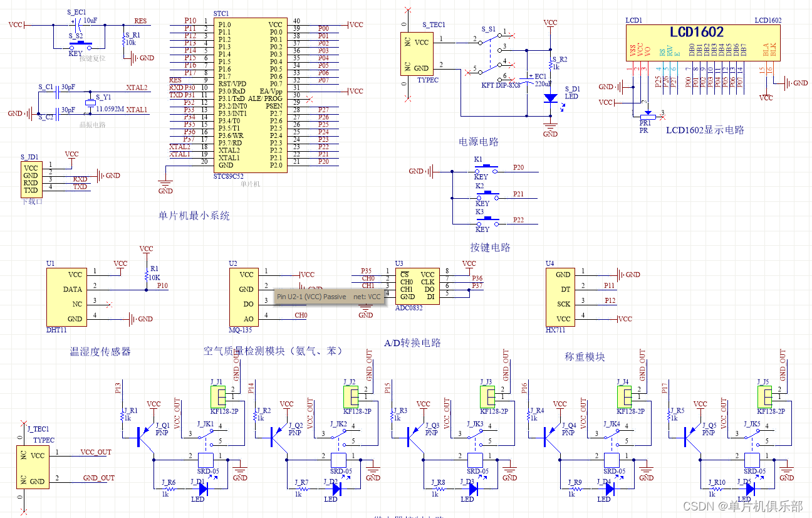Image resolution: width=812 pixels, height=518 pixels.
Task: Select the S_EC1 10uF capacitor symbol
Action: [78, 26]
